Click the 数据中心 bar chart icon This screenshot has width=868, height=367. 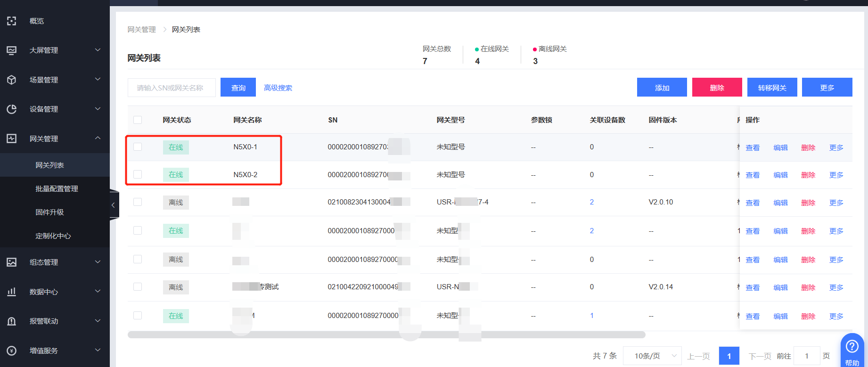click(12, 292)
